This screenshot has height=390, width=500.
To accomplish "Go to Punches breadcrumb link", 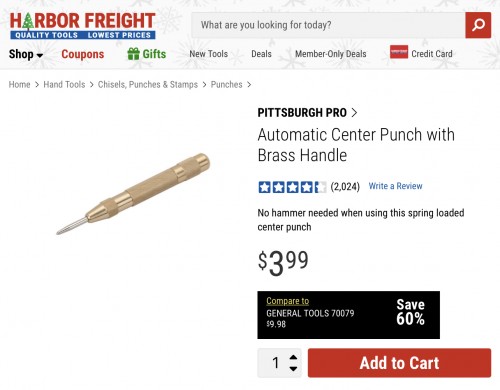I will 226,85.
